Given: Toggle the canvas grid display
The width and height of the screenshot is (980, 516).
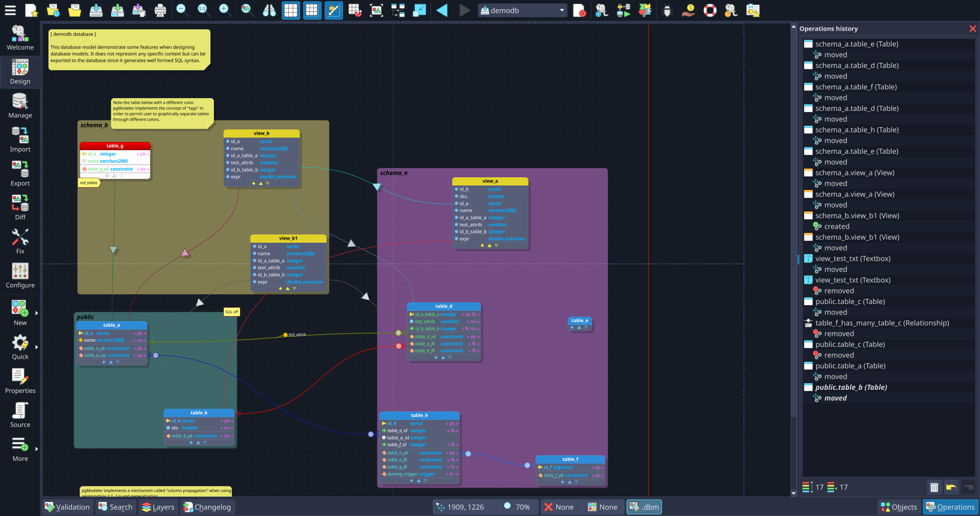Looking at the screenshot, I should [290, 10].
